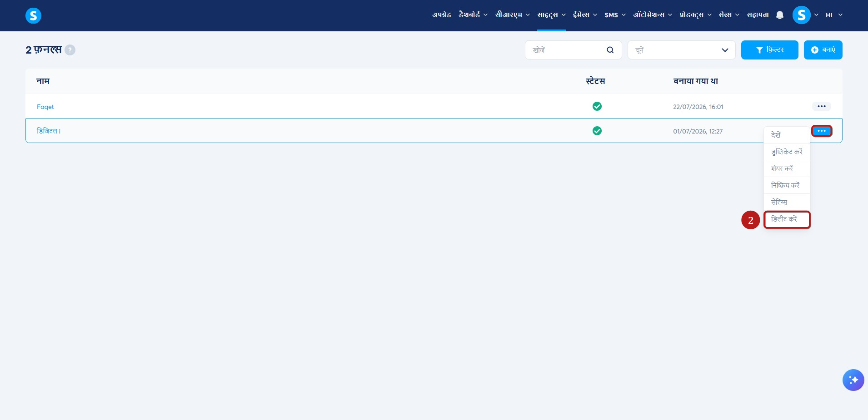This screenshot has height=420, width=868.
Task: Click the '2 फ़नल्स' heading
Action: [x=44, y=50]
